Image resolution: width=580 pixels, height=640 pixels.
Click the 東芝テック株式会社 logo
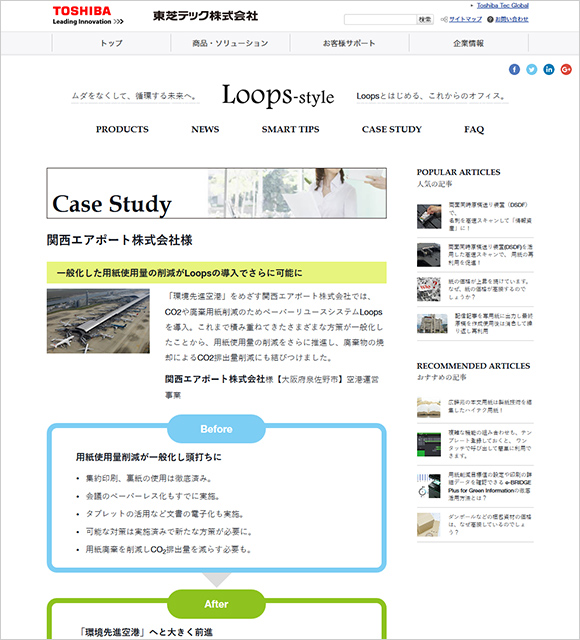click(205, 16)
